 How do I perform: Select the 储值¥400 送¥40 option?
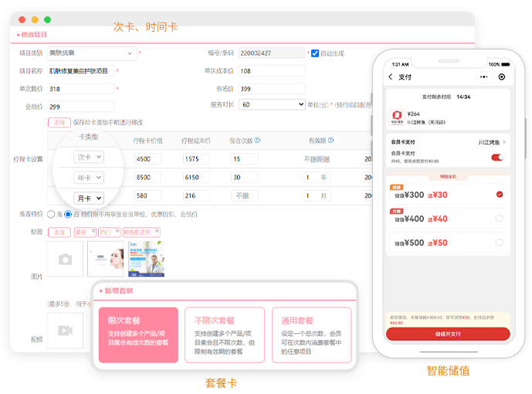[x=448, y=218]
